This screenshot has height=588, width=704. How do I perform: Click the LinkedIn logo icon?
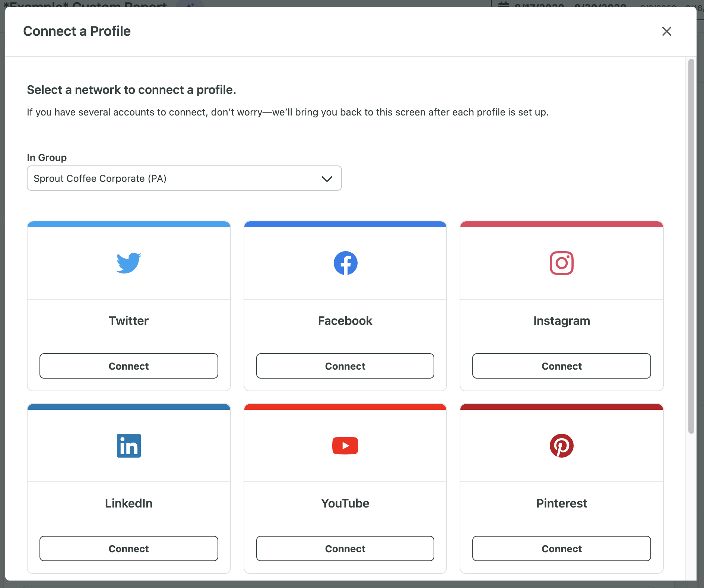coord(129,446)
